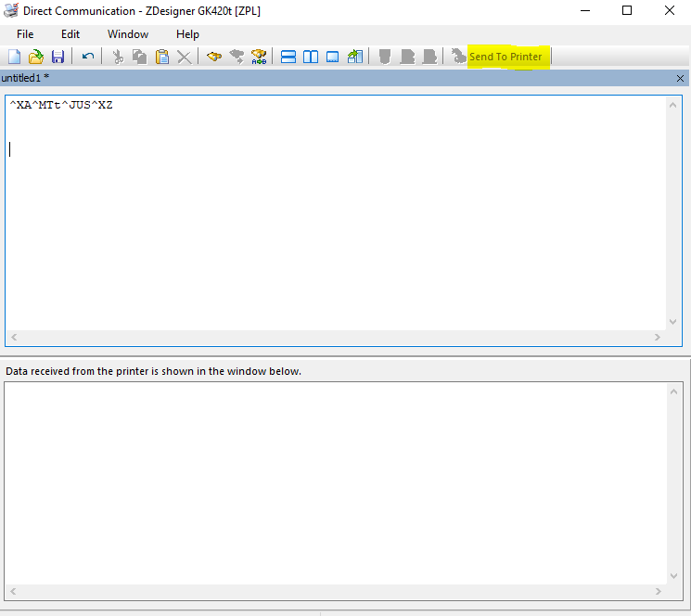This screenshot has width=691, height=616.
Task: Click the Undo arrow icon
Action: pyautogui.click(x=88, y=57)
